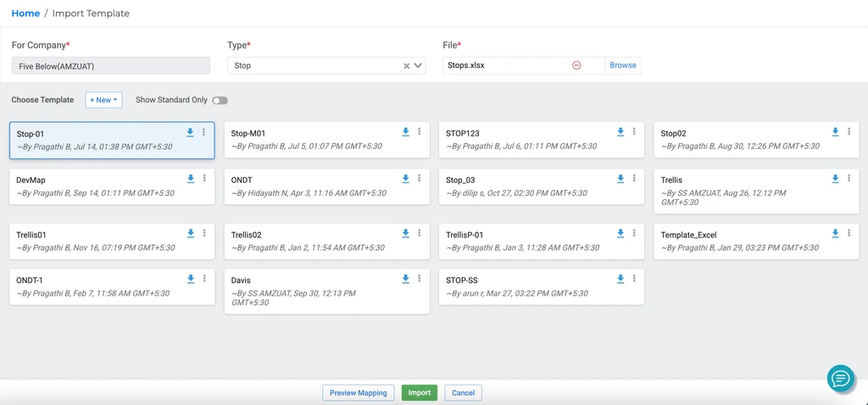The height and width of the screenshot is (405, 868).
Task: Clear the selected Stop type
Action: tap(406, 65)
